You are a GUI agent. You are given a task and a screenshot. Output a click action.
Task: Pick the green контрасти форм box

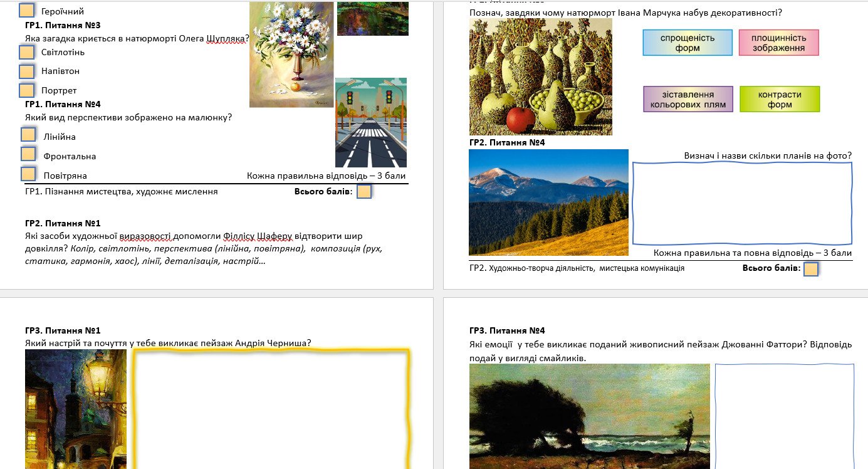click(780, 99)
